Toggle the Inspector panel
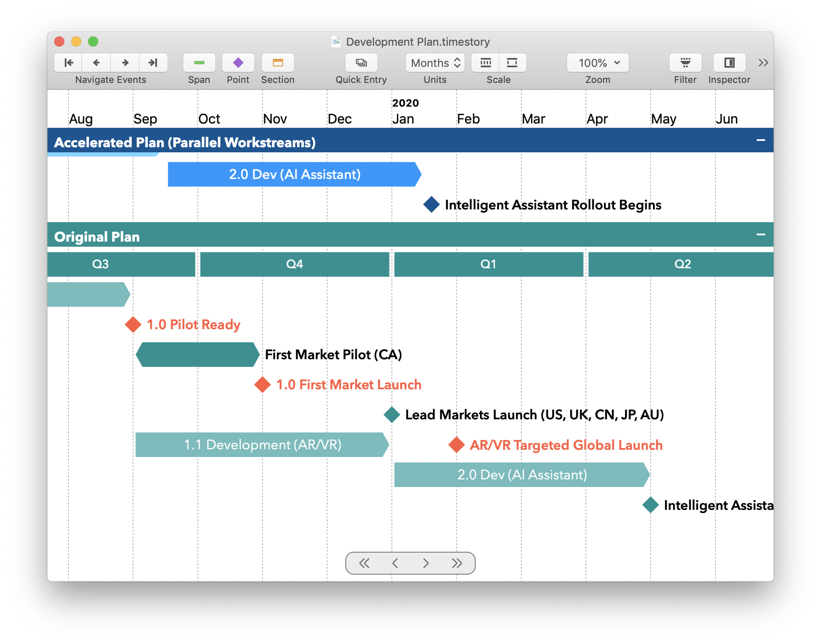Screen dimensions: 821x644 click(x=729, y=62)
